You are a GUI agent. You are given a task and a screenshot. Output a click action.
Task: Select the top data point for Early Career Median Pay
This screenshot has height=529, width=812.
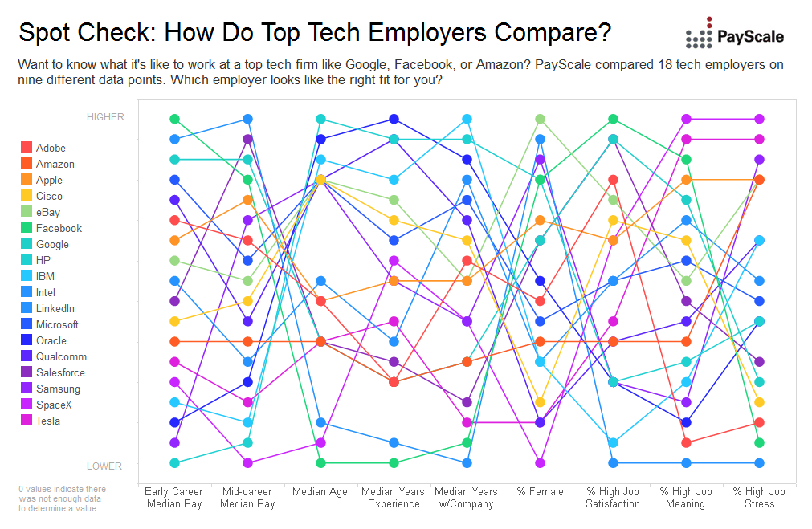point(174,119)
